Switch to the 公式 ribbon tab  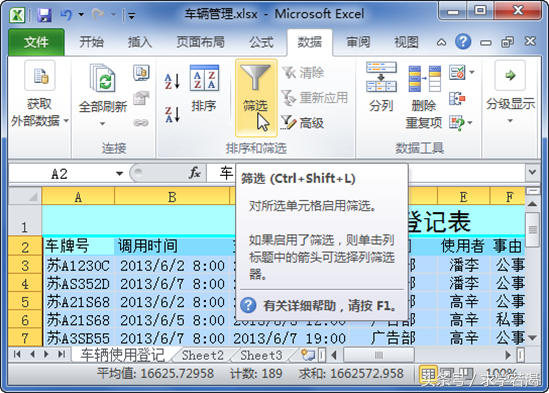point(261,42)
